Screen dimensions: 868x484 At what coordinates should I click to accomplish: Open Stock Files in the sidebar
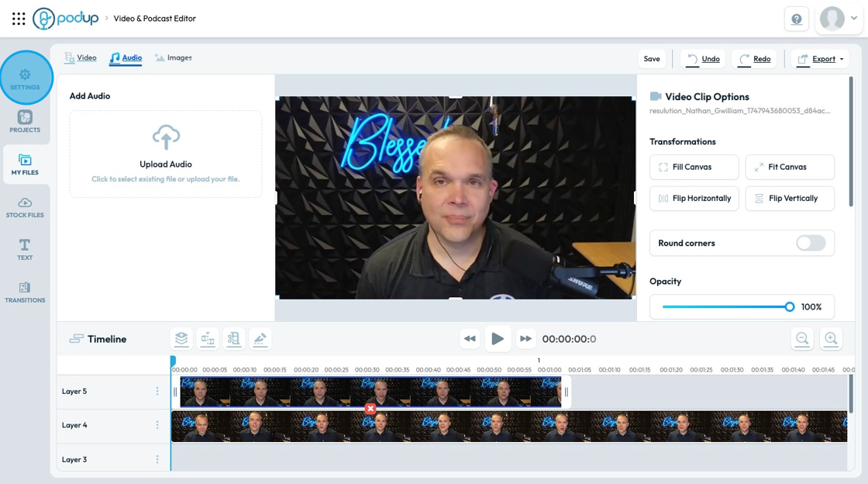(25, 207)
